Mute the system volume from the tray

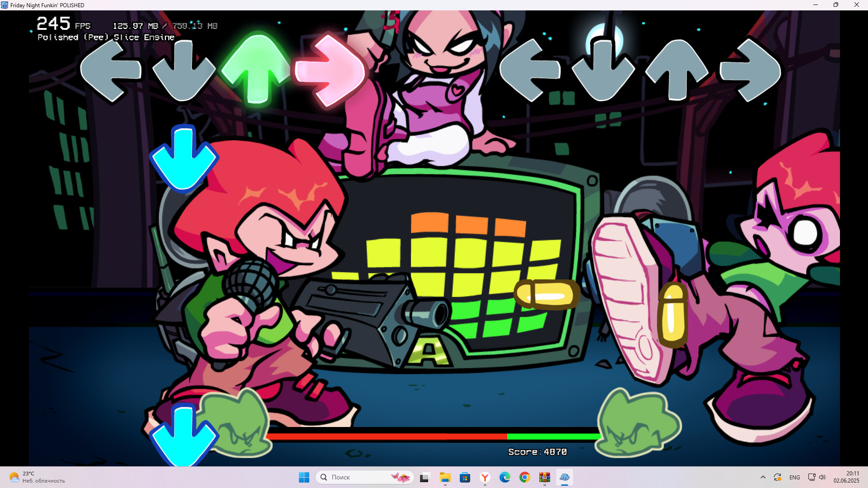822,477
